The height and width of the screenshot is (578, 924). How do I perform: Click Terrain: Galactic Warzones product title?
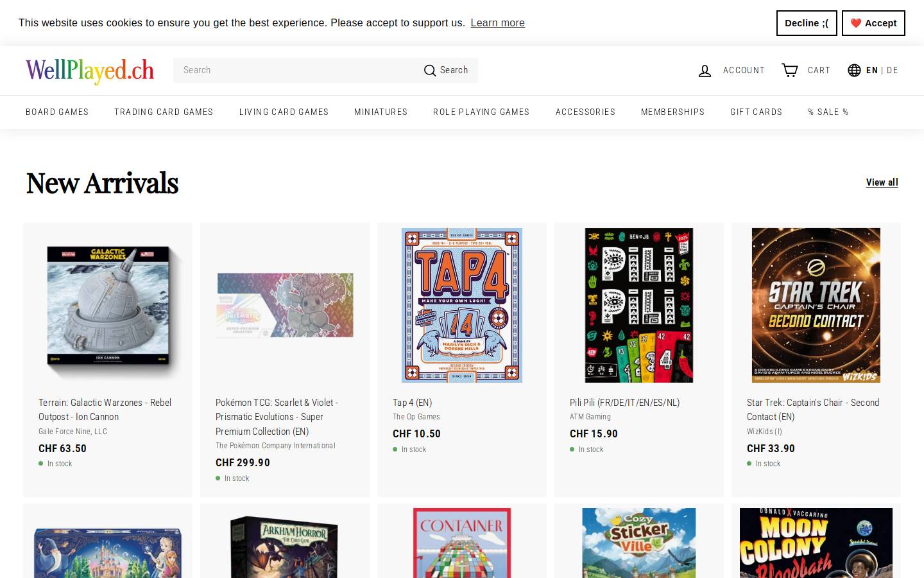pyautogui.click(x=105, y=410)
